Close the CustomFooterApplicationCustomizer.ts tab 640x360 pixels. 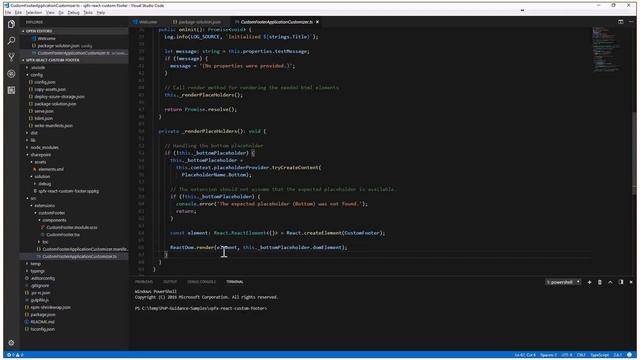tap(317, 22)
